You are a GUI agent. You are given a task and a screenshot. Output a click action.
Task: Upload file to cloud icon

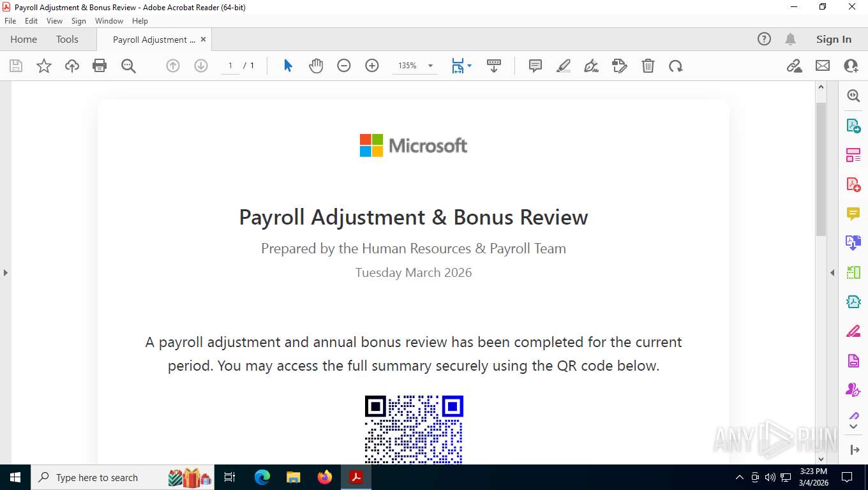72,66
